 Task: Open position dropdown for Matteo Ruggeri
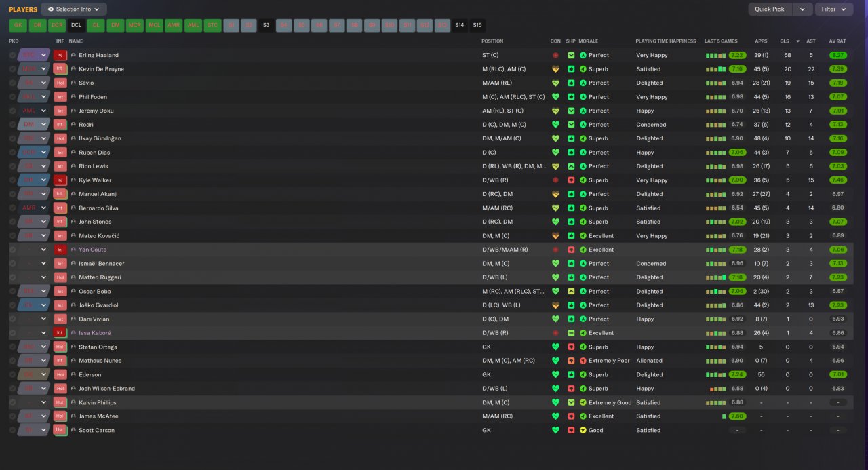(x=44, y=277)
